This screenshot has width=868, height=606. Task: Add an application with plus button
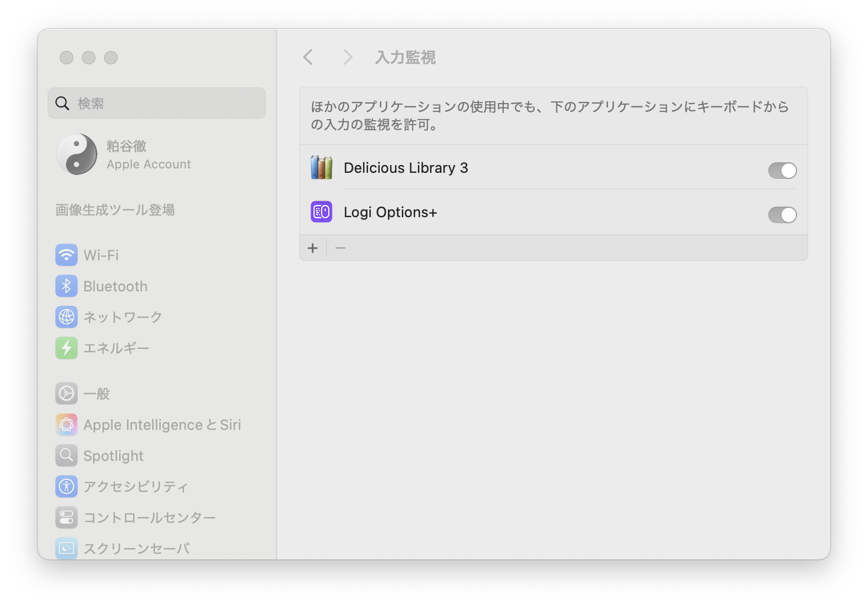coord(313,248)
